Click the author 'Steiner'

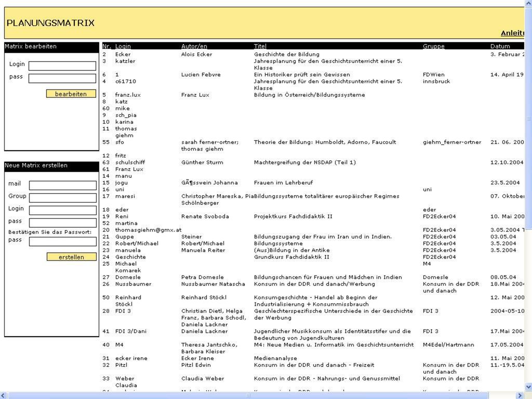[x=191, y=237]
